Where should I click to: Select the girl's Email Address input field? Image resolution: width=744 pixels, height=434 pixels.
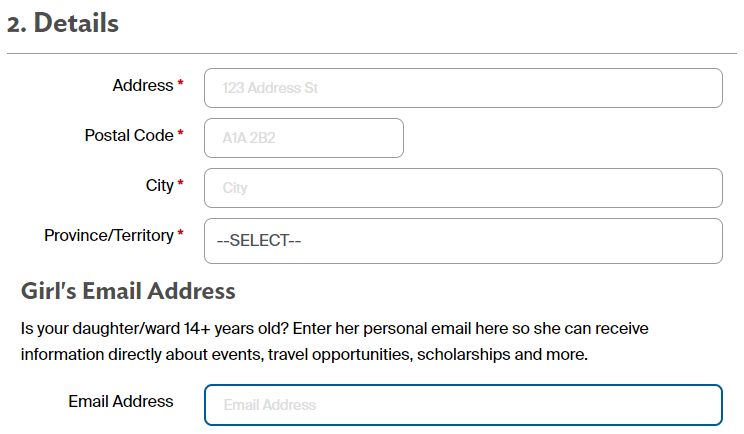tap(463, 405)
